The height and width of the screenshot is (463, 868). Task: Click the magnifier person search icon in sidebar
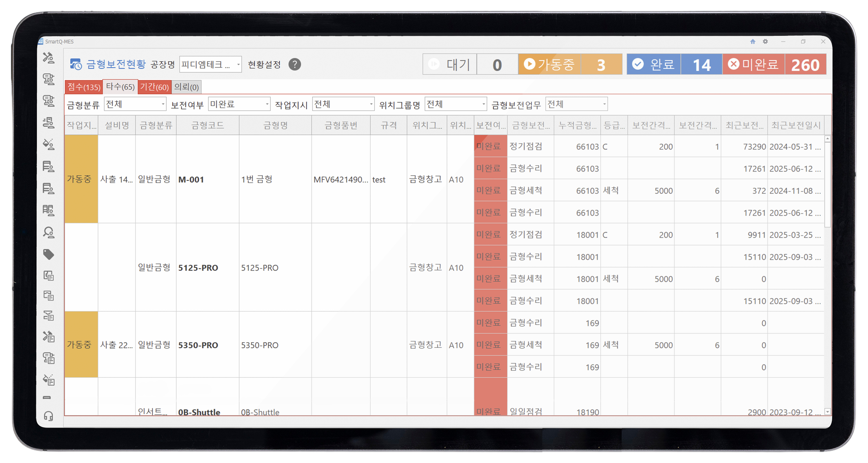(48, 232)
